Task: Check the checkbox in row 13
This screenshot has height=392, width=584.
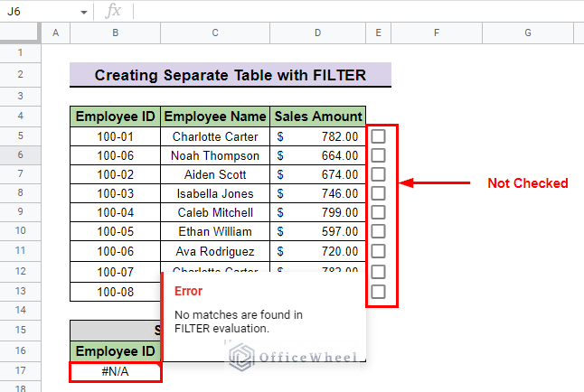Action: tap(378, 292)
